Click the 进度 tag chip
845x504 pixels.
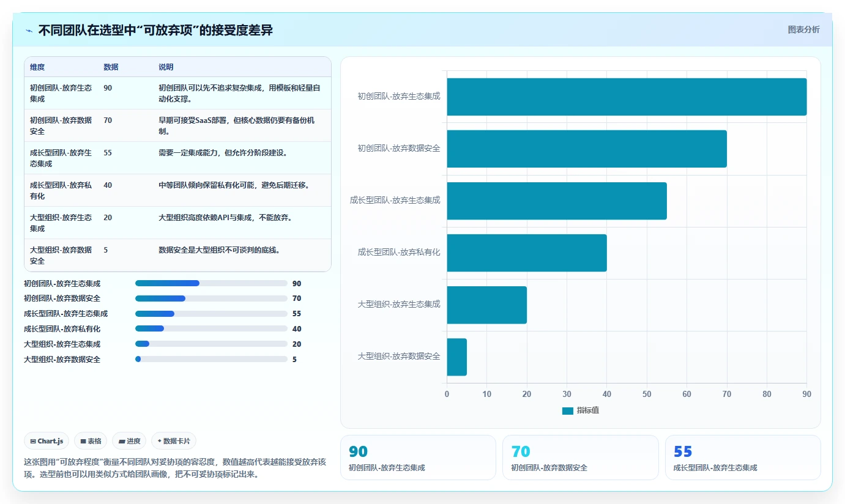(129, 441)
